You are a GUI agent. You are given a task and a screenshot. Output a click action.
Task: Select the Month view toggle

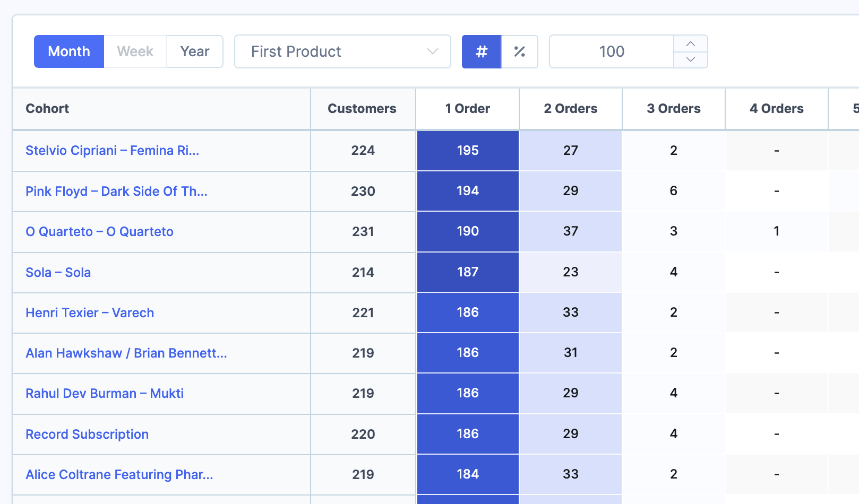[68, 51]
